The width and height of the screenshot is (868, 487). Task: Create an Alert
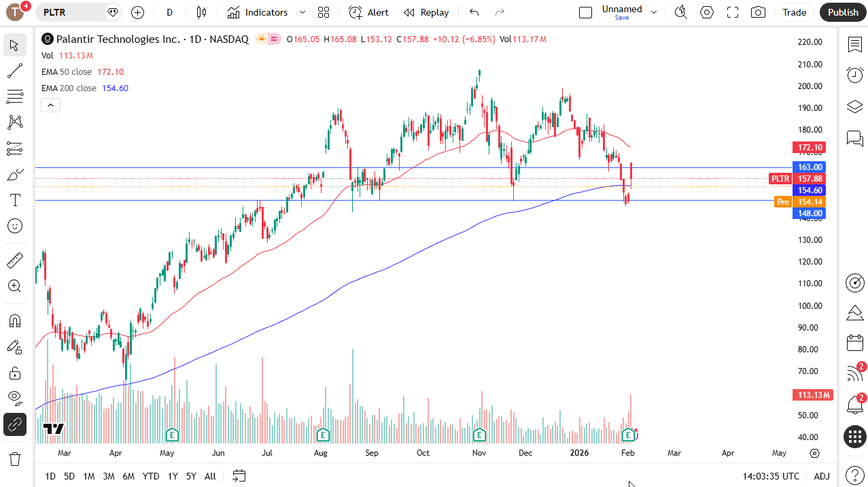tap(369, 12)
